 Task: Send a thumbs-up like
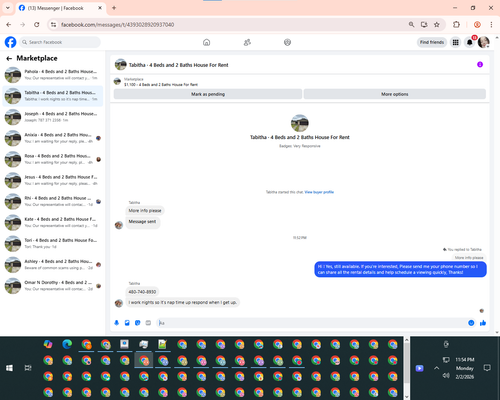click(x=483, y=323)
